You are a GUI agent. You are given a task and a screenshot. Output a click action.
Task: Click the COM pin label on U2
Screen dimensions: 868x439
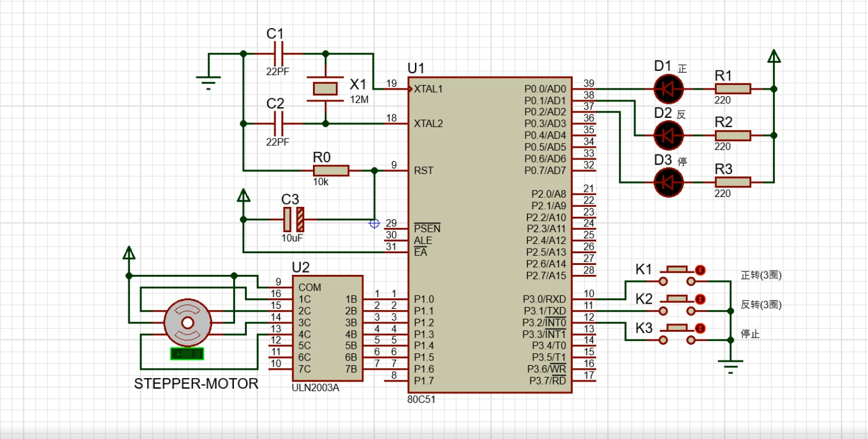(309, 288)
